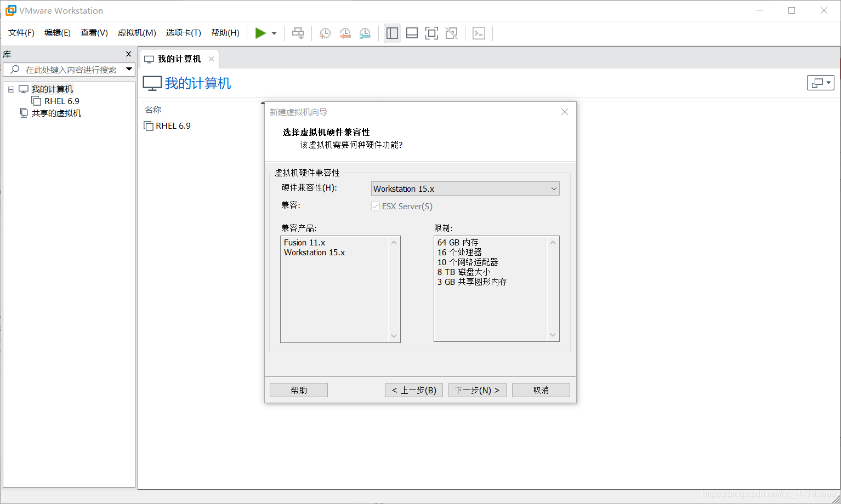
Task: Toggle the console view
Action: click(479, 33)
